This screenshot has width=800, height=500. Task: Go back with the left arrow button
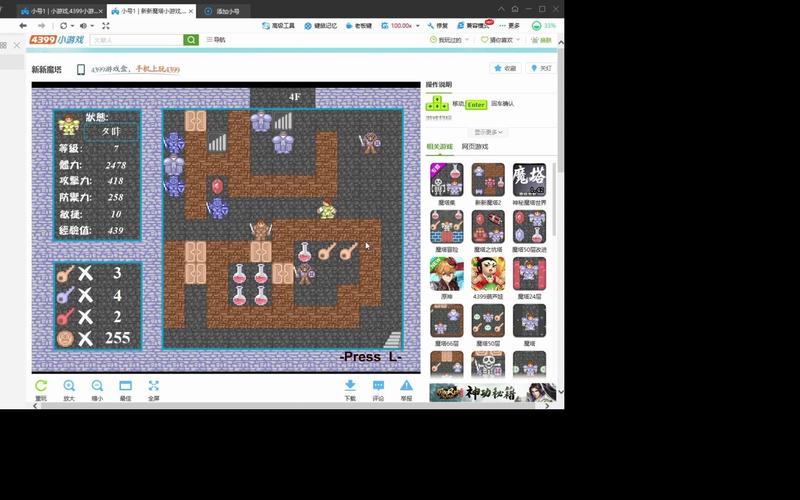[x=23, y=26]
